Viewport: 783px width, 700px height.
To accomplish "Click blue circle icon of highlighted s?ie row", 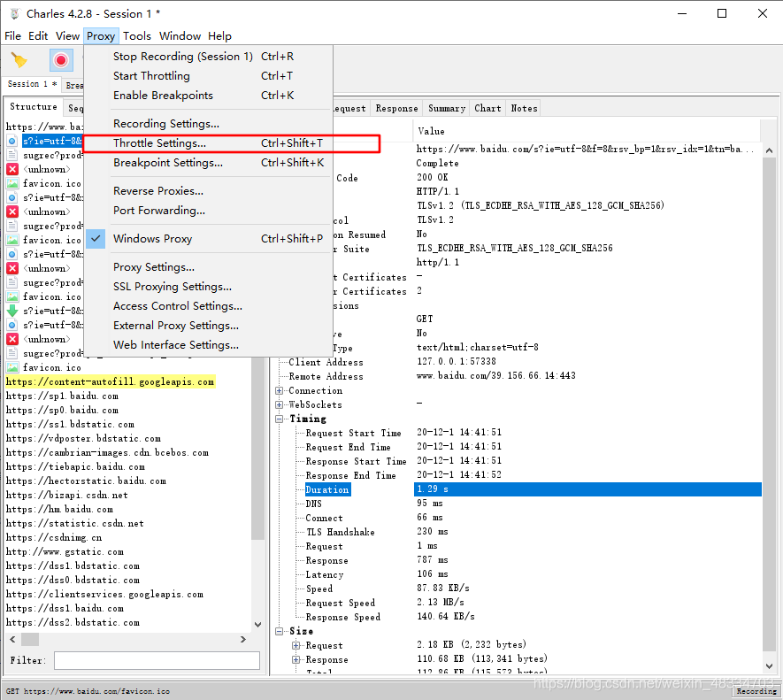I will point(12,141).
